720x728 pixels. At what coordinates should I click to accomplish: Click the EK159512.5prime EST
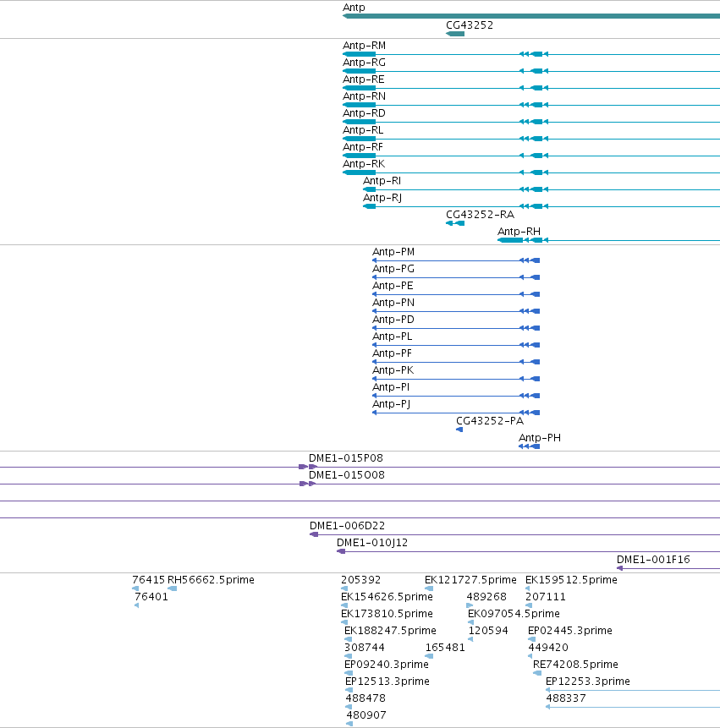click(x=528, y=588)
